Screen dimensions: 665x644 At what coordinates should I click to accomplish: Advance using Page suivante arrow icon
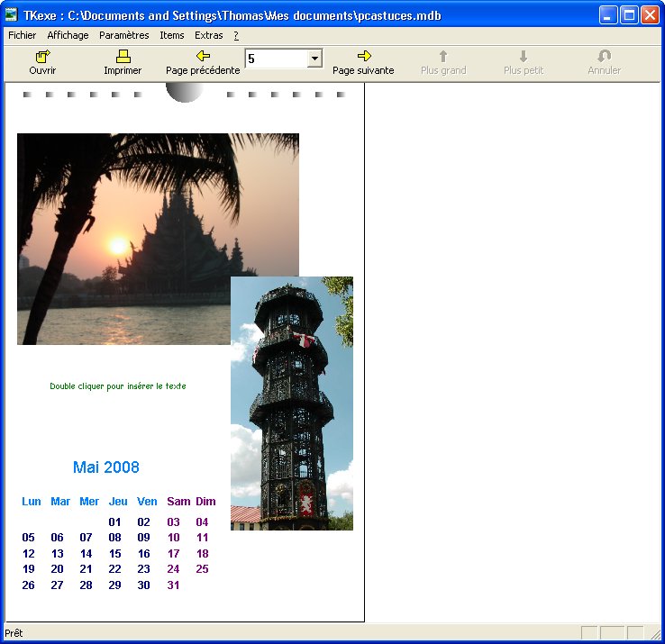point(364,56)
